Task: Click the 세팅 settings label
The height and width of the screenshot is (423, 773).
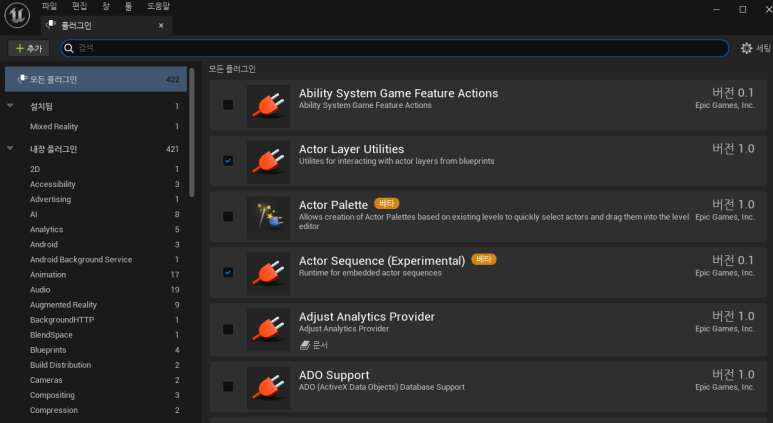Action: tap(763, 48)
